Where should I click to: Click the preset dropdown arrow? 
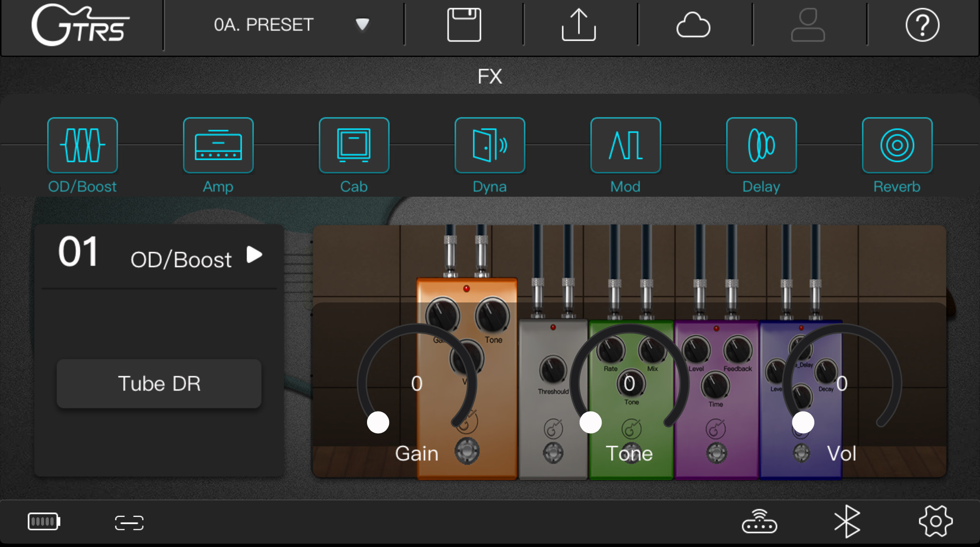click(x=362, y=24)
